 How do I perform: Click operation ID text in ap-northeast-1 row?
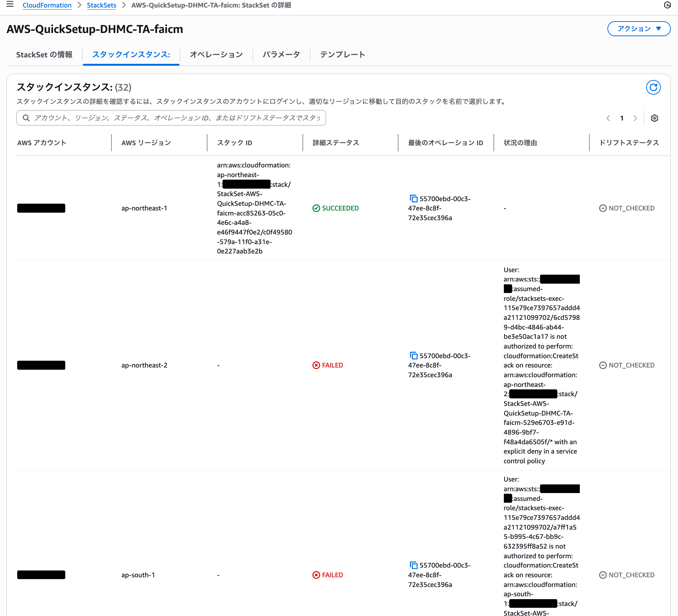pos(439,208)
